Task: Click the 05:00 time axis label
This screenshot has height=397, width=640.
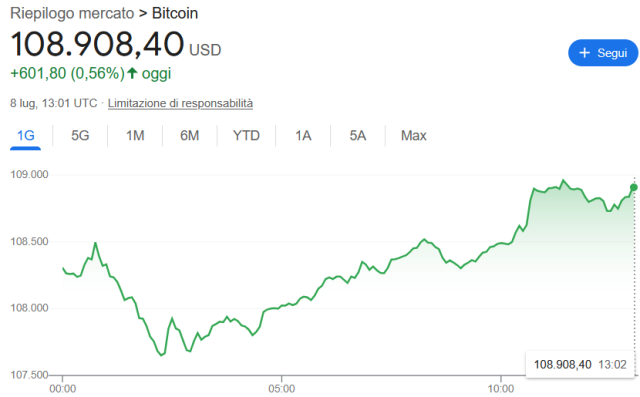Action: [282, 389]
